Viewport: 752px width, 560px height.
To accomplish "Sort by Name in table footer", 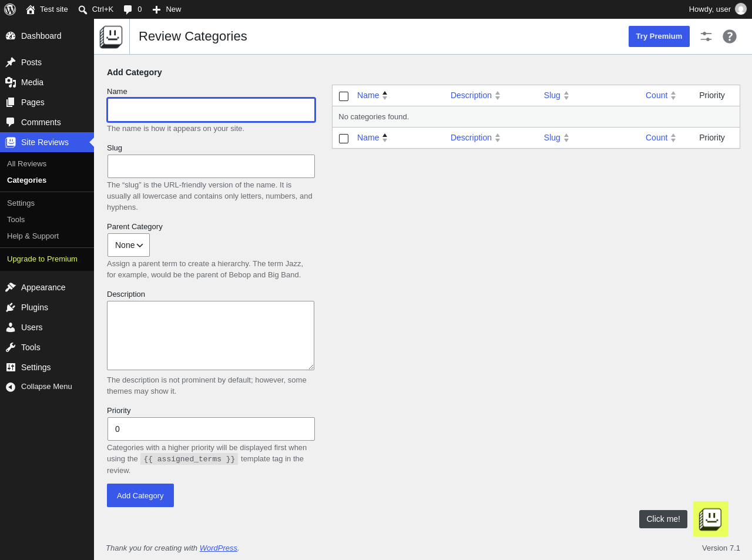I will [x=372, y=138].
